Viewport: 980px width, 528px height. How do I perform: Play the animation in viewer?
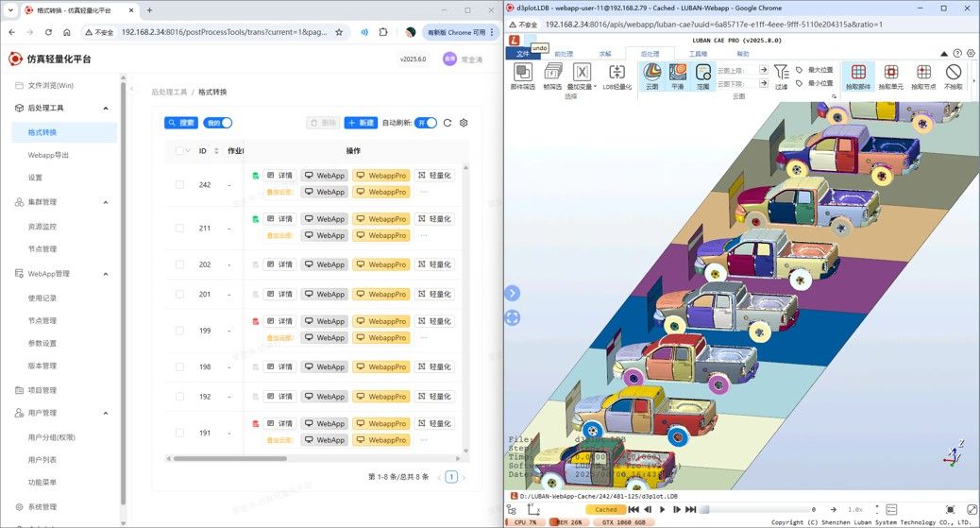(663, 510)
